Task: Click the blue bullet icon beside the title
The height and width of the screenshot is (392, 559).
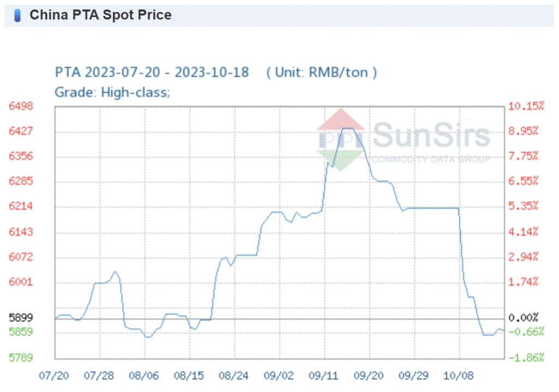Action: click(18, 15)
